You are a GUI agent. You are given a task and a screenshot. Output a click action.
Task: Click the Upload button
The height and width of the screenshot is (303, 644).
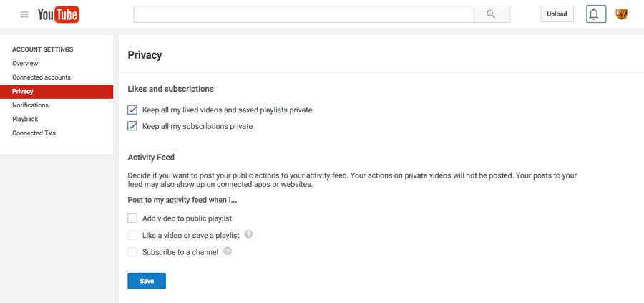point(557,14)
